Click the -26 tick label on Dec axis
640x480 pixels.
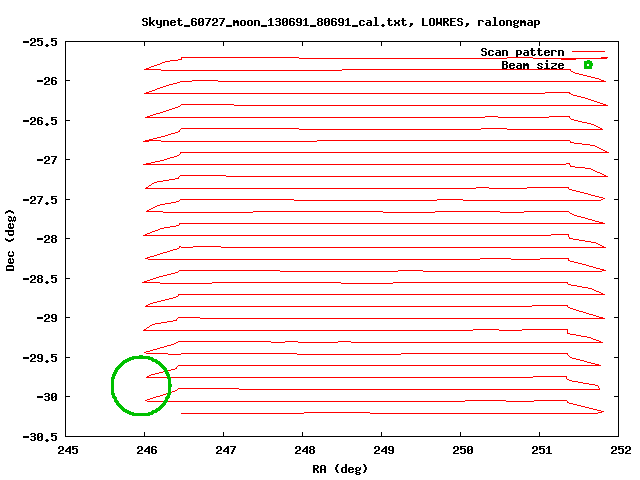point(45,81)
